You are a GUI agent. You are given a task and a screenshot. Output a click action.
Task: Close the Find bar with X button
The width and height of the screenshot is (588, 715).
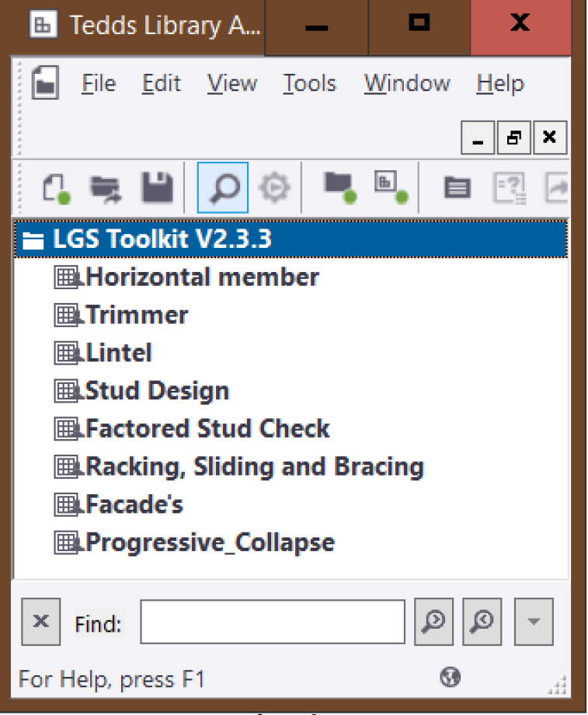pos(42,623)
